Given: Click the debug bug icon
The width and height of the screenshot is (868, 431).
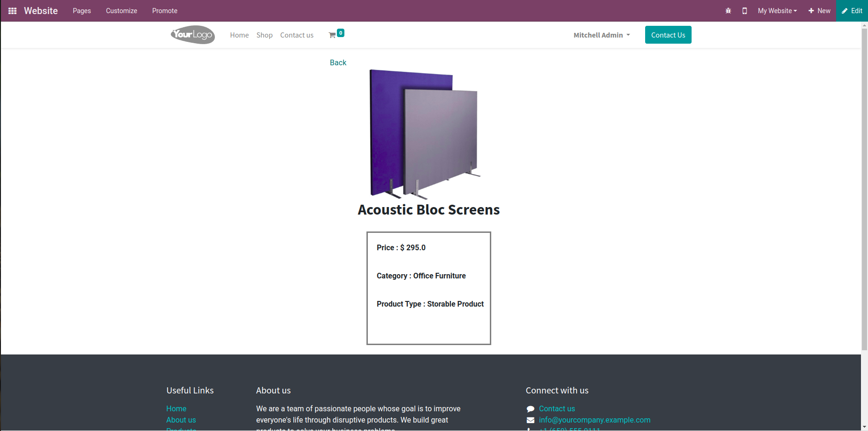Looking at the screenshot, I should point(728,11).
